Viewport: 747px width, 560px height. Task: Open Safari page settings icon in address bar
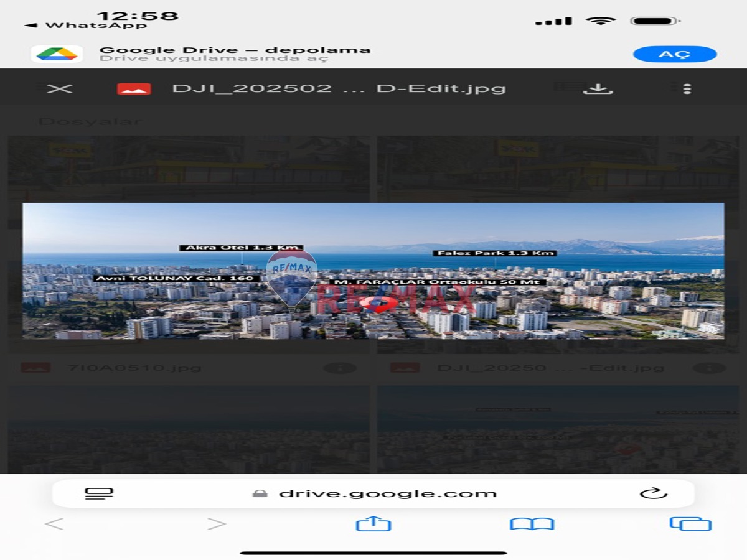point(99,493)
